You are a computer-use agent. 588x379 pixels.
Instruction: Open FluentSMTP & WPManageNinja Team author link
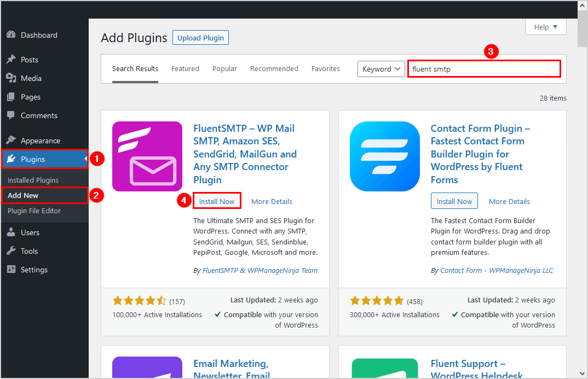[260, 270]
